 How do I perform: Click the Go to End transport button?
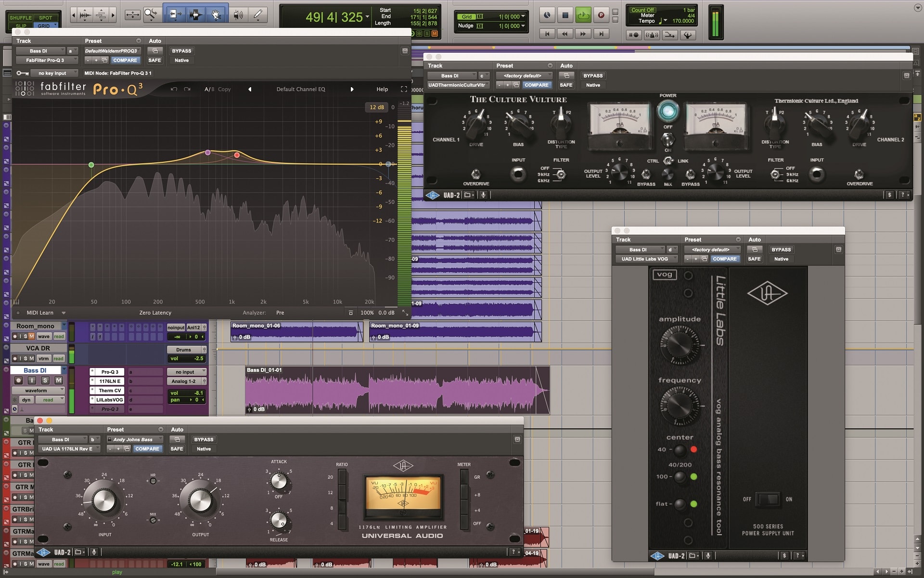click(x=601, y=34)
